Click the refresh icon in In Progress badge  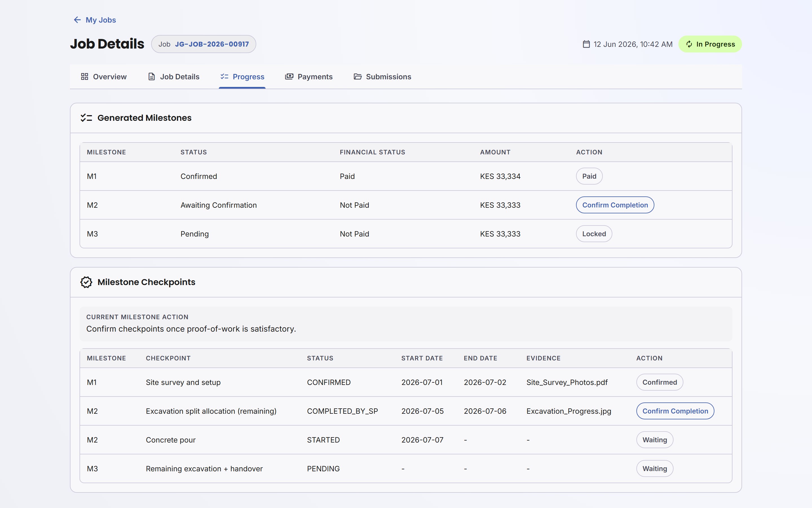pos(689,44)
